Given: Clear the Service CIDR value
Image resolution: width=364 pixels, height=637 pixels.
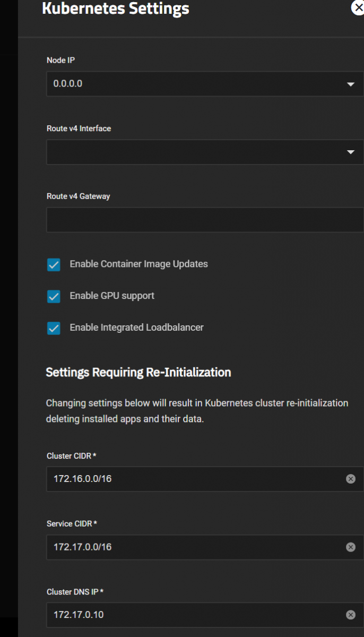Looking at the screenshot, I should (x=351, y=547).
